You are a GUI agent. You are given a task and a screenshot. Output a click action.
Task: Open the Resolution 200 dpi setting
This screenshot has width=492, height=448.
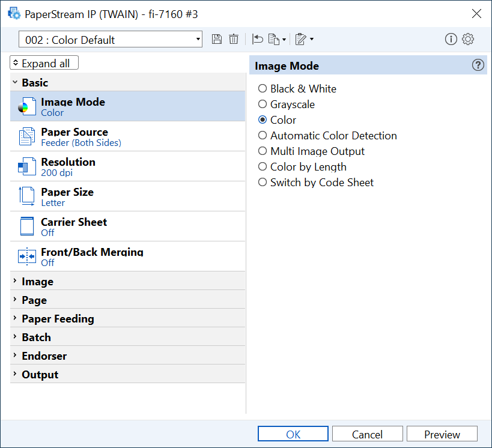click(127, 166)
